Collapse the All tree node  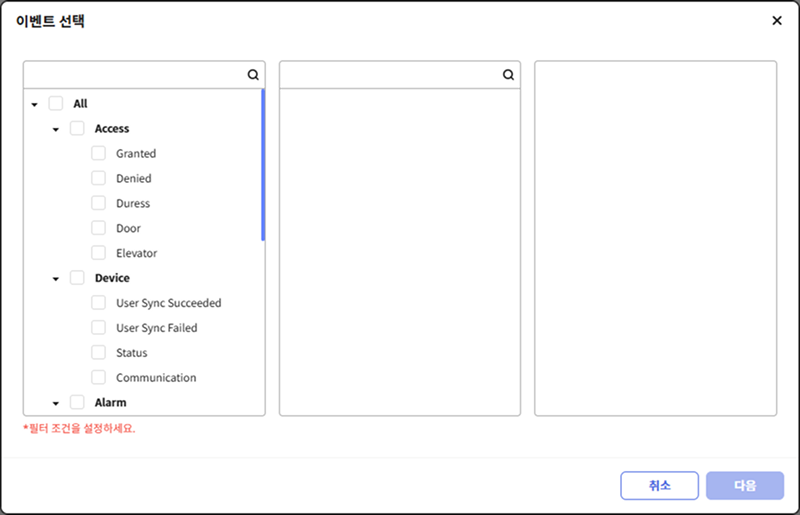35,104
